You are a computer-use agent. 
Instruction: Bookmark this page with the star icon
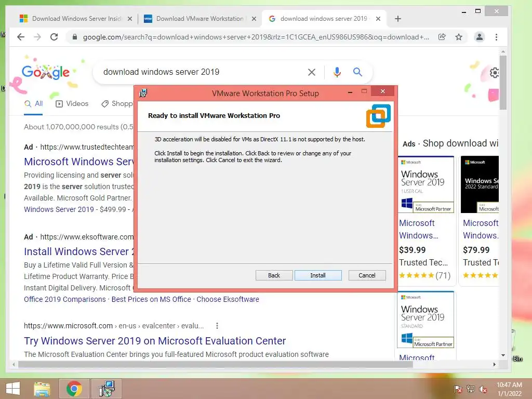click(x=459, y=37)
